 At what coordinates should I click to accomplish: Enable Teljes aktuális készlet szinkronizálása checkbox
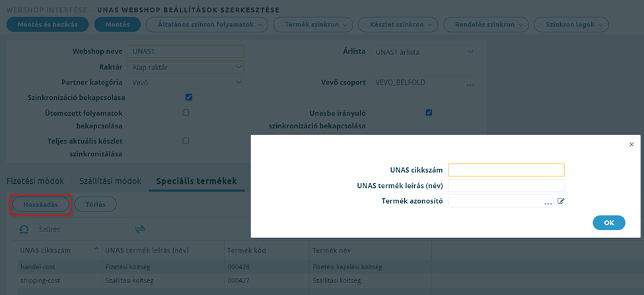tap(186, 141)
